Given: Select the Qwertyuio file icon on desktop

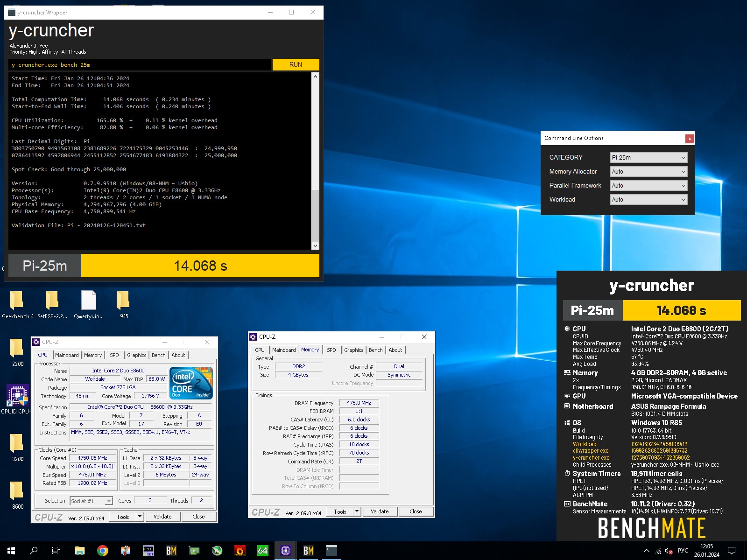Looking at the screenshot, I should (x=89, y=304).
